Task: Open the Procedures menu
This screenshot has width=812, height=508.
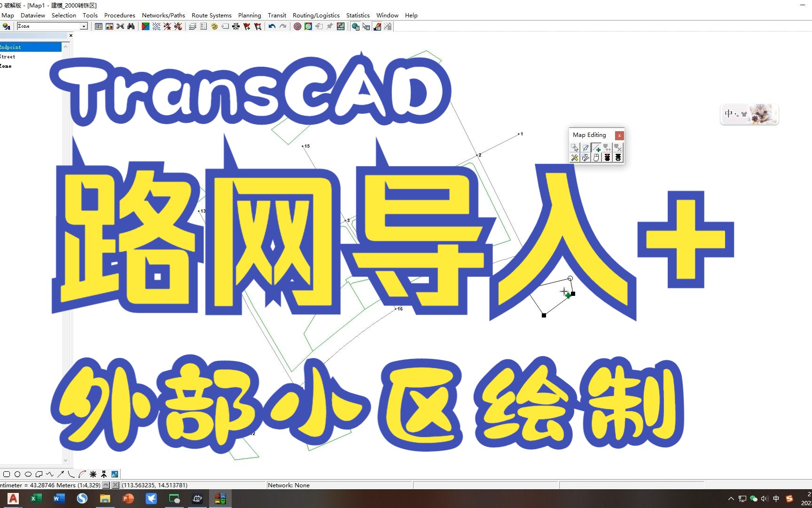Action: point(119,15)
